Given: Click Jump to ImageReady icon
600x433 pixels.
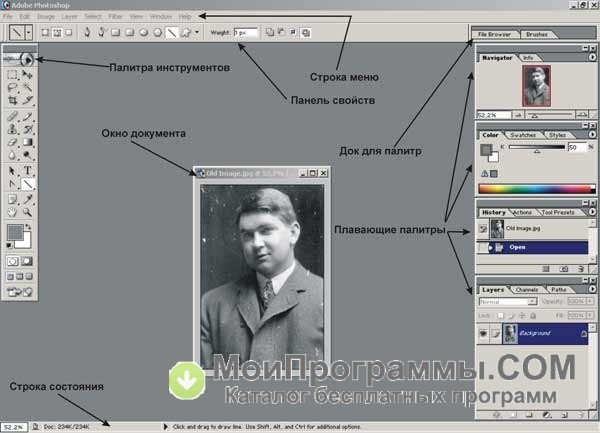Looking at the screenshot, I should click(x=20, y=292).
